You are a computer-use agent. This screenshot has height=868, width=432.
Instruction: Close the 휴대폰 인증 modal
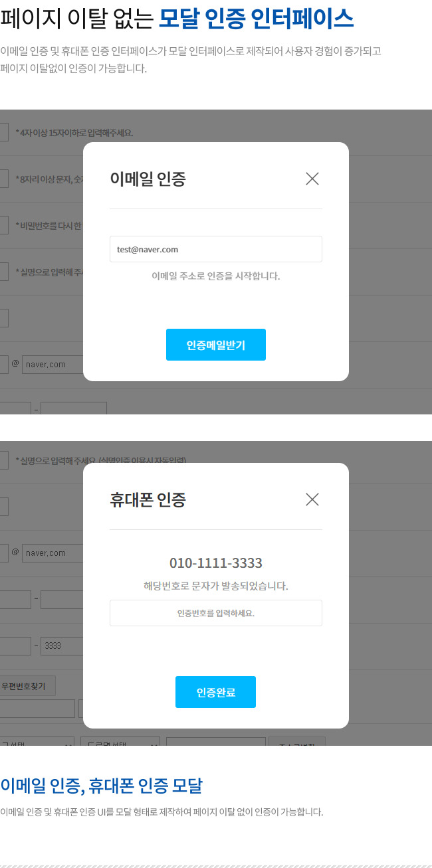coord(312,499)
